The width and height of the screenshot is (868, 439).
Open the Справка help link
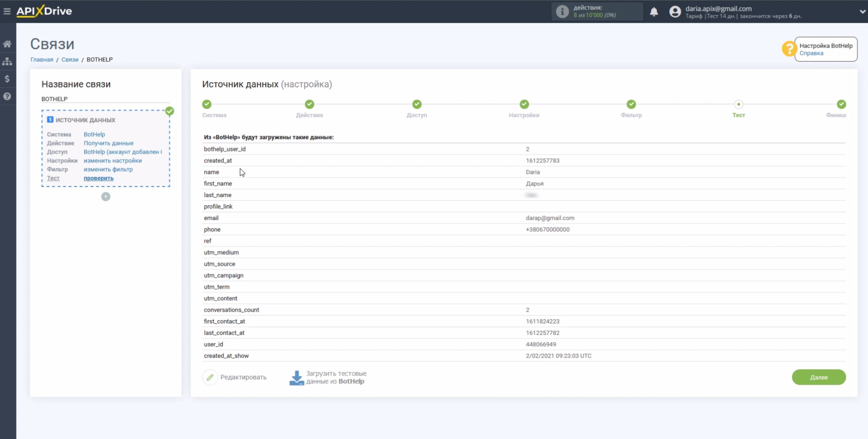click(811, 53)
